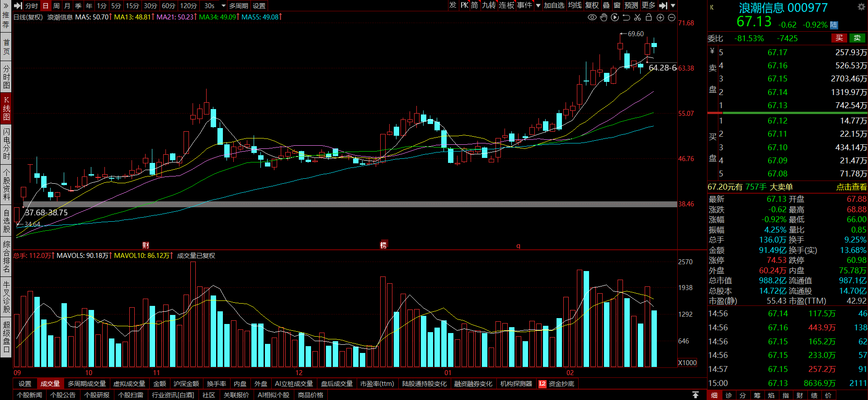The height and width of the screenshot is (400, 868).
Task: Select the 15分 period
Action: (132, 6)
